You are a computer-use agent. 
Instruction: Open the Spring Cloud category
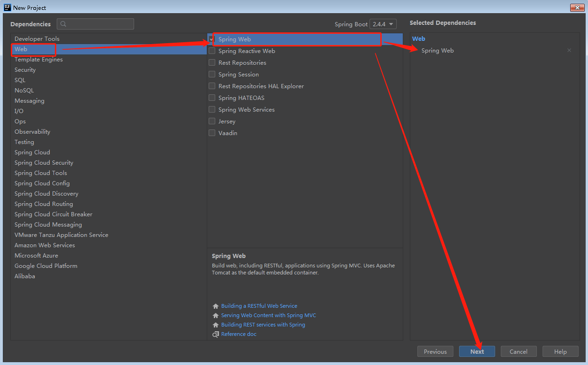108,152
